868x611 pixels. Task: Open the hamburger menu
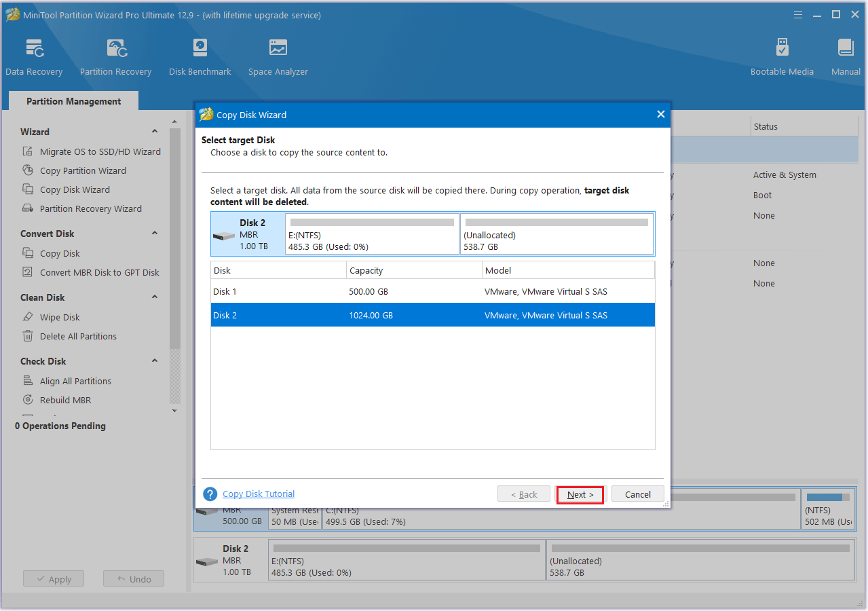(x=797, y=14)
